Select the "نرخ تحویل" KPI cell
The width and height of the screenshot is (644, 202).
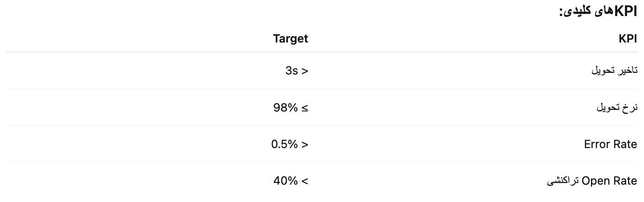617,108
